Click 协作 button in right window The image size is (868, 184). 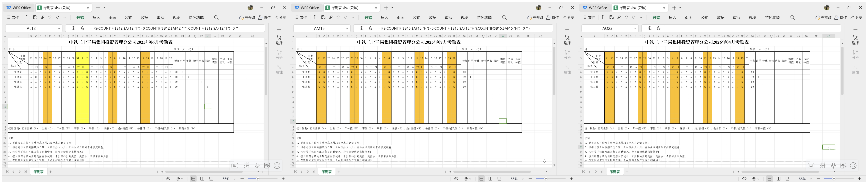[x=840, y=18]
